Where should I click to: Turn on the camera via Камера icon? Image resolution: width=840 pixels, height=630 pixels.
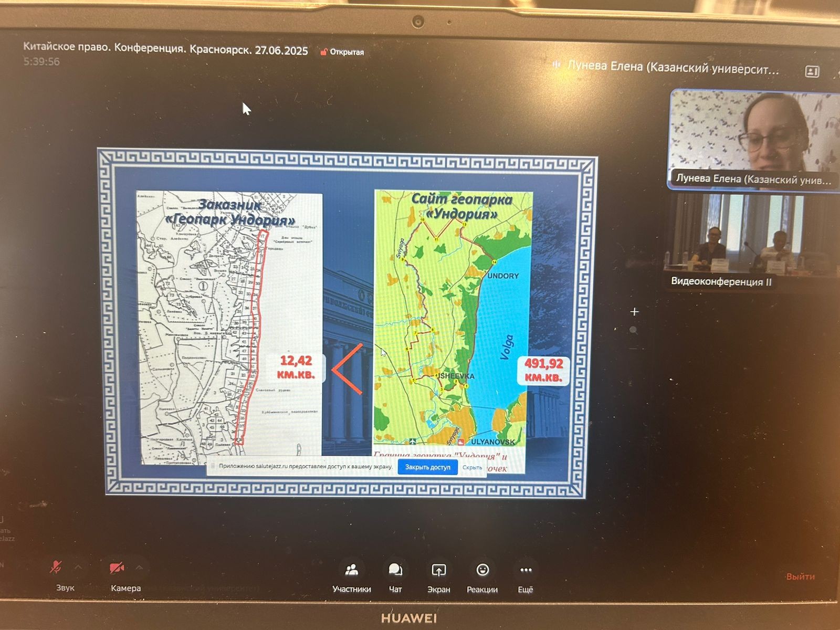click(117, 568)
